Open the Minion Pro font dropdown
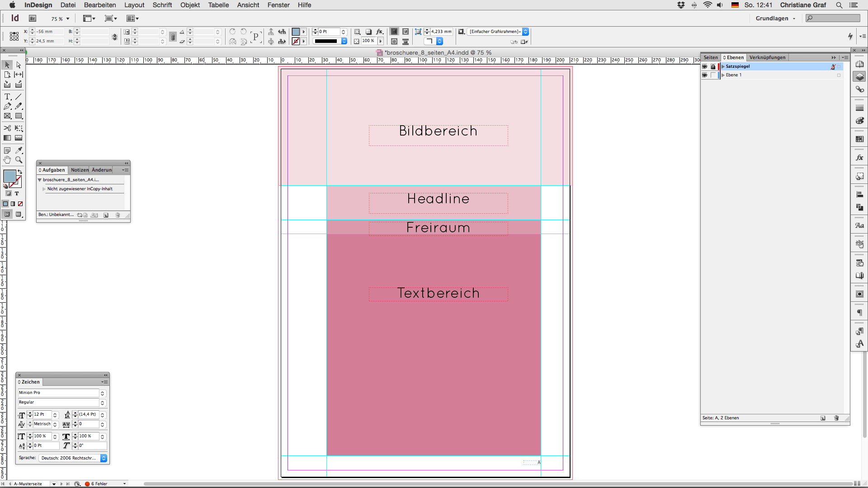868x488 pixels. (102, 393)
